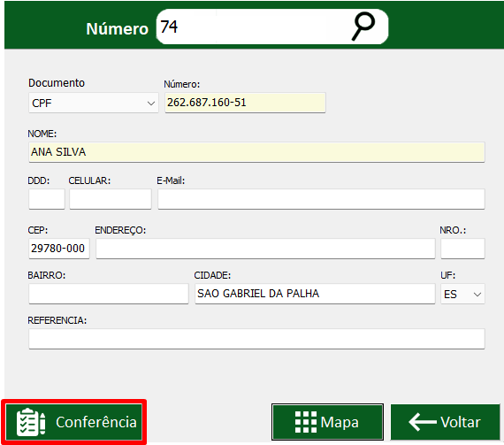Image resolution: width=504 pixels, height=445 pixels.
Task: Select the CPF number field
Action: coord(245,103)
